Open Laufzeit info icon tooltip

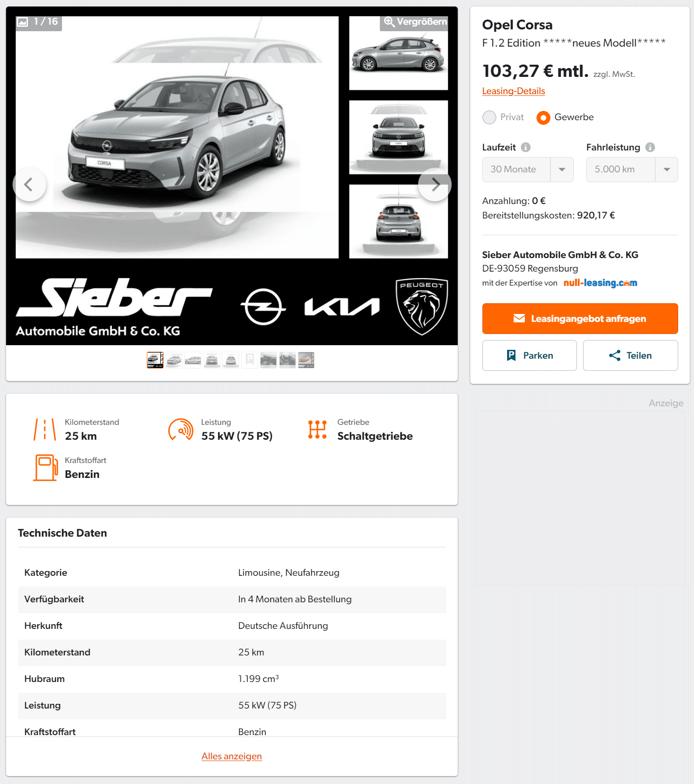point(526,147)
